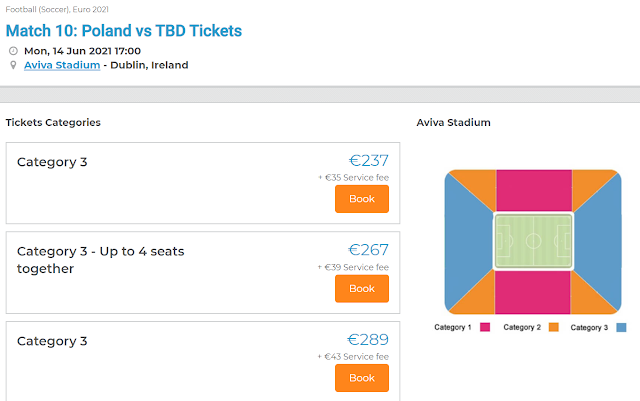Pick the orange top-left corner section
Viewport: 640px width, 401px height.
[x=477, y=189]
